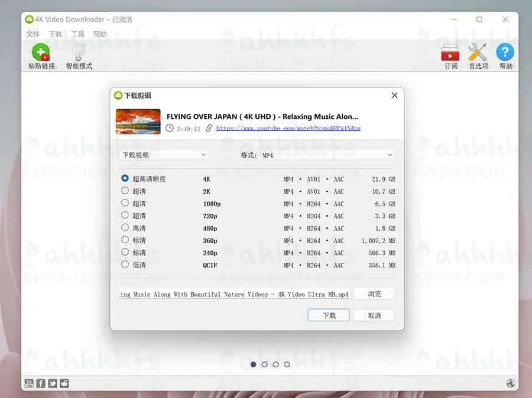Viewport: 532px width, 398px height.
Task: Expand the 下载视频 dropdown
Action: click(x=164, y=155)
